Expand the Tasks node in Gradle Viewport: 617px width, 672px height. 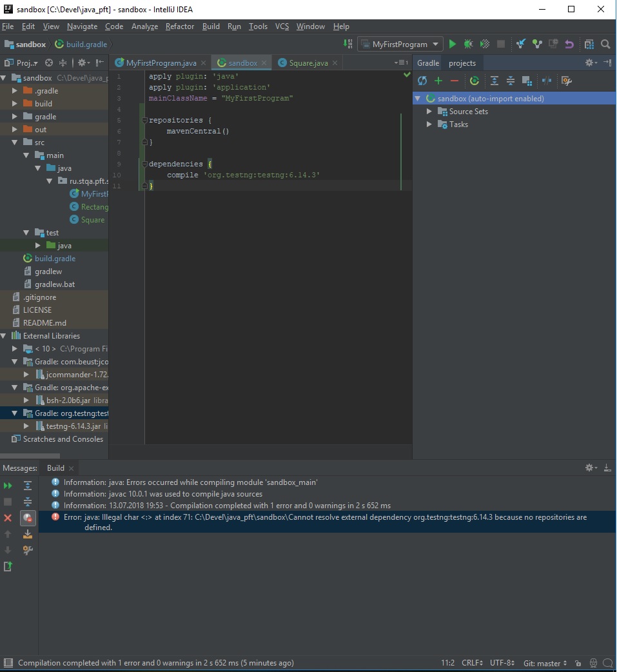point(429,124)
